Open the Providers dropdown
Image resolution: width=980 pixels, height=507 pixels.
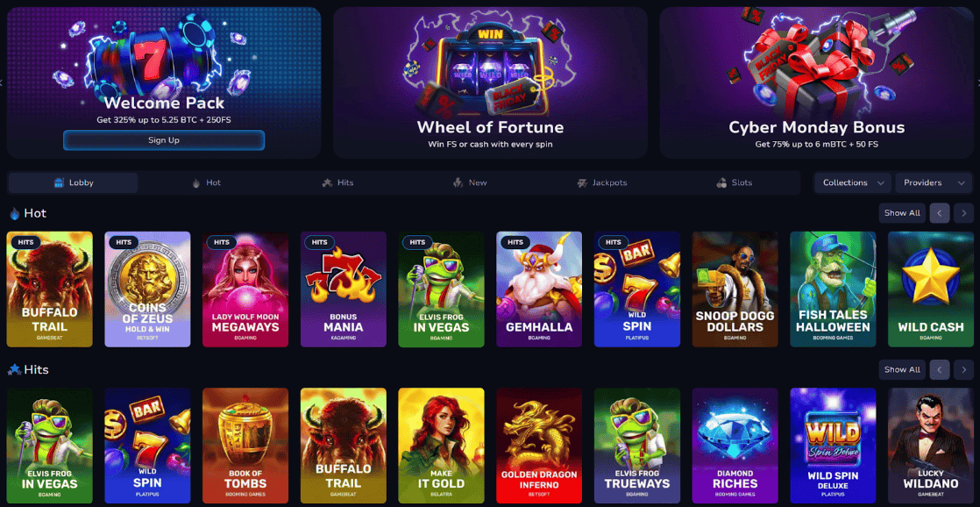934,183
